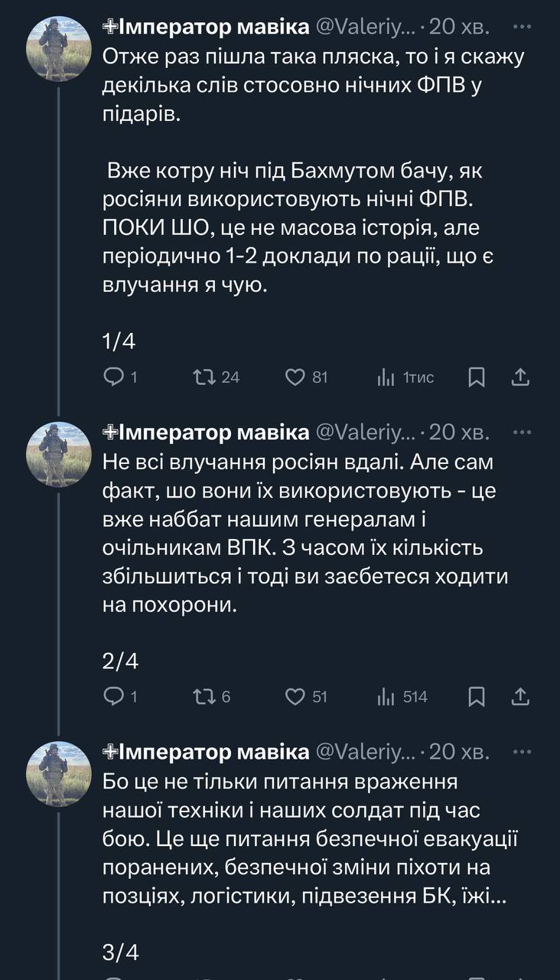Viewport: 560px width, 980px height.
Task: View analytics of the 1/4 tweet
Action: pyautogui.click(x=386, y=377)
